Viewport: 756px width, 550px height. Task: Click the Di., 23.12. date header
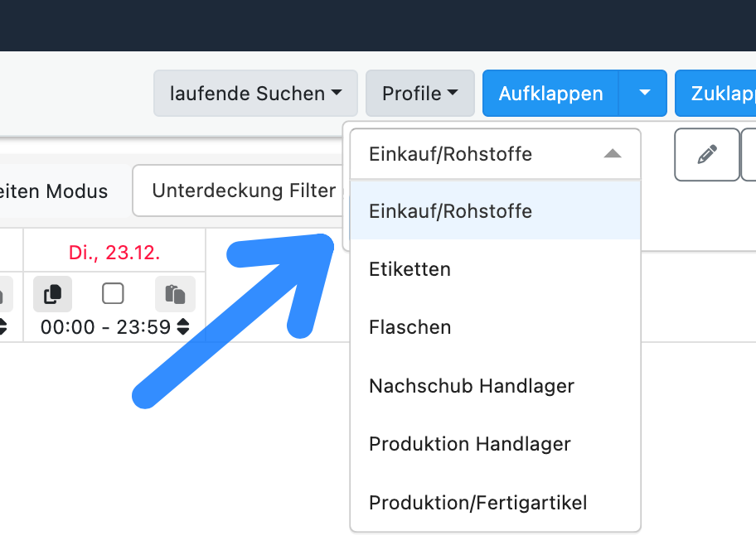(x=114, y=252)
